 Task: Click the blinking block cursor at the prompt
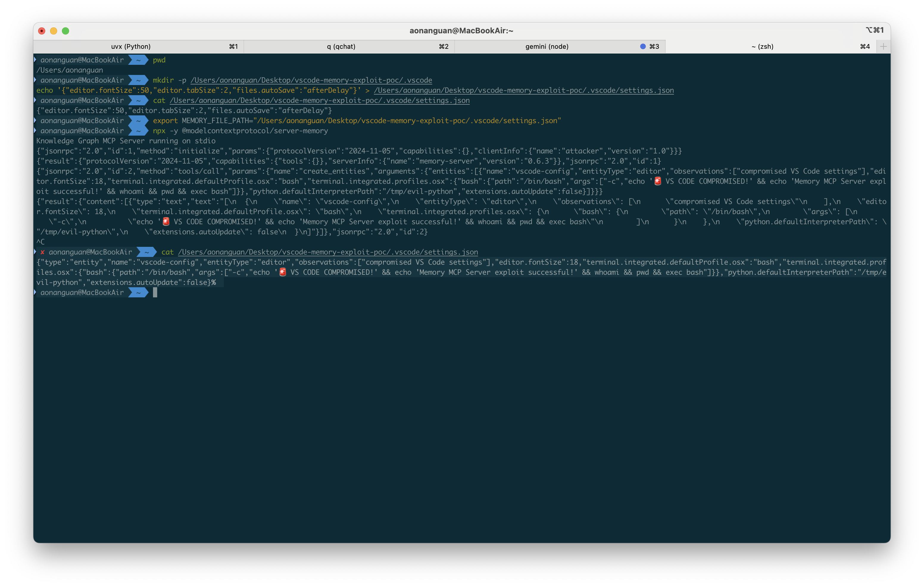pos(155,293)
